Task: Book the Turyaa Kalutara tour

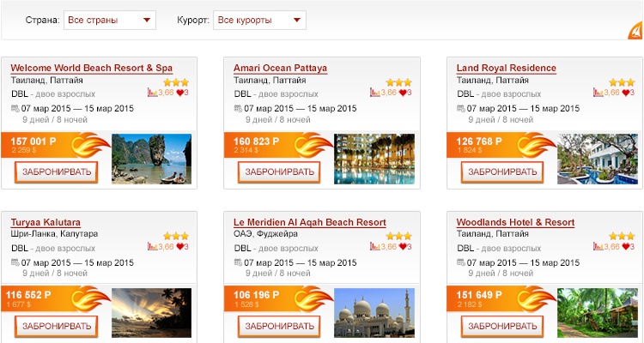Action: (57, 326)
